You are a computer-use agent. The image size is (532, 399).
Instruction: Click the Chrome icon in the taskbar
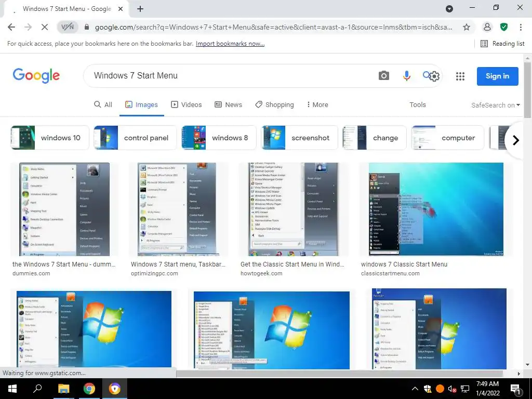(89, 389)
